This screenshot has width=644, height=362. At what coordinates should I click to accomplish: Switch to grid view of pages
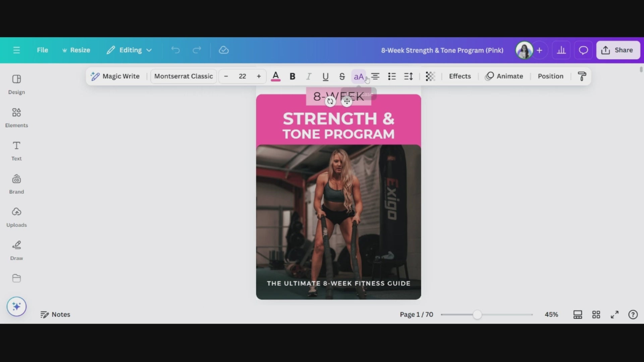(x=596, y=314)
